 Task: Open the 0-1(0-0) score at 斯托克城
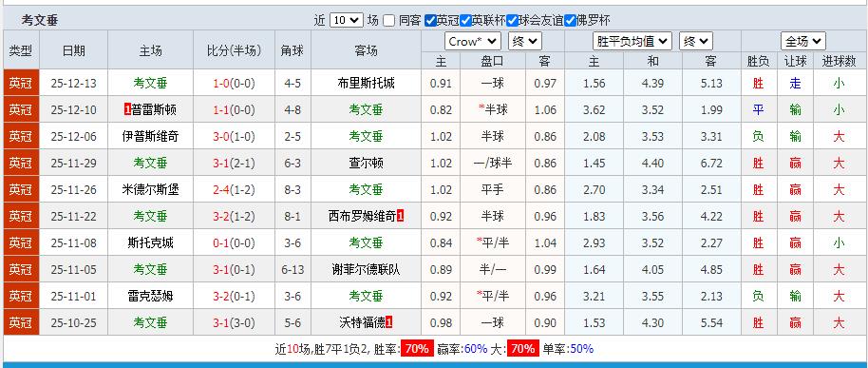coord(234,242)
